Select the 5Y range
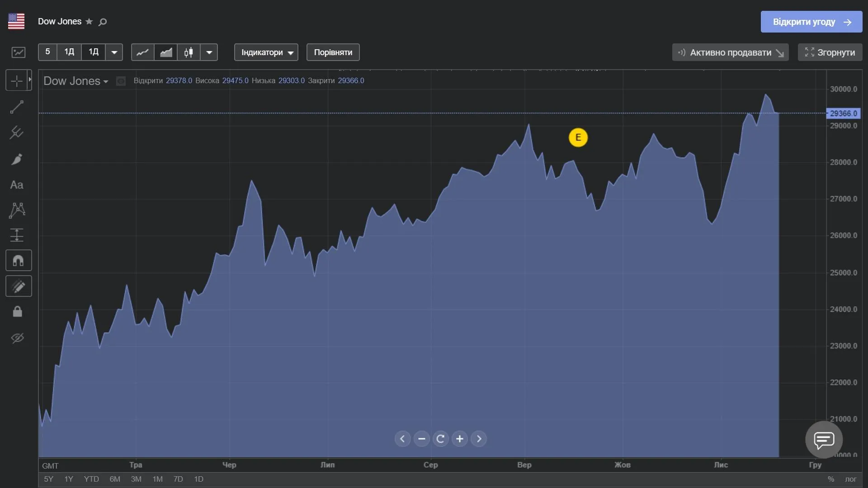The height and width of the screenshot is (488, 868). (48, 479)
